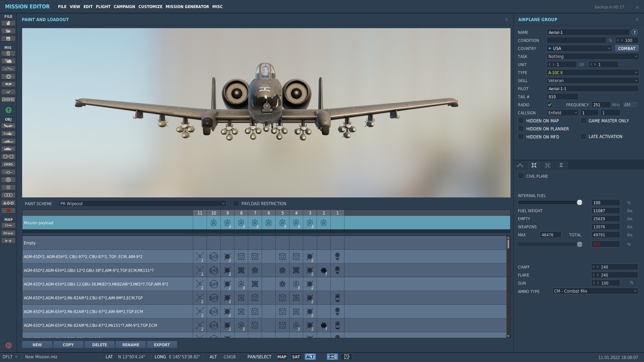Open the MISSION GENERATOR menu

(x=187, y=6)
